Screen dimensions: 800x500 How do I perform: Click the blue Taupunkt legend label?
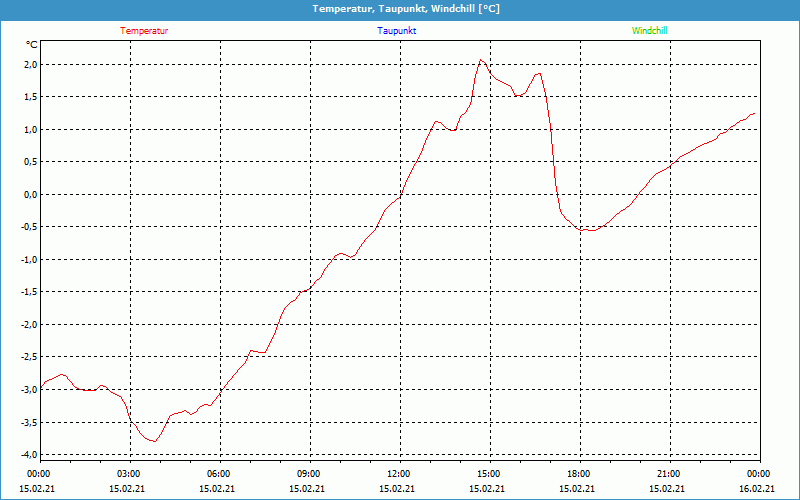tap(397, 31)
